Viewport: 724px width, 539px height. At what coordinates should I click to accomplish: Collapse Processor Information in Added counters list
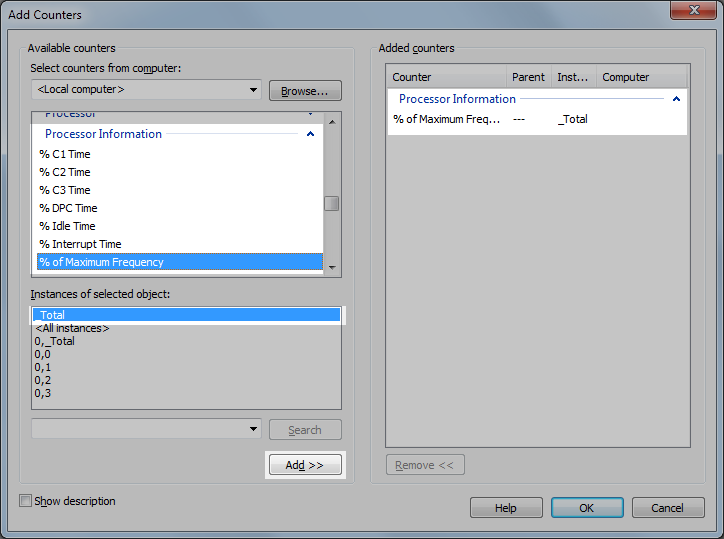pos(677,99)
